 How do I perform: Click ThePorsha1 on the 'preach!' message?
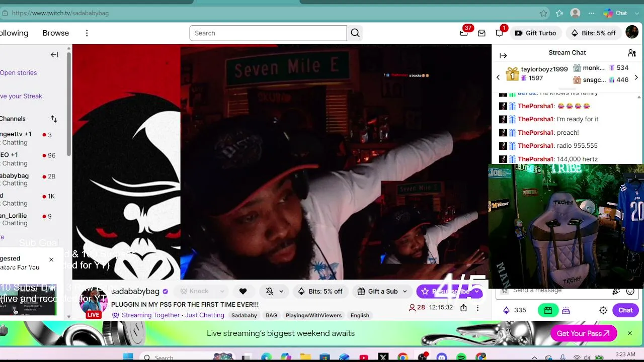[x=535, y=133]
